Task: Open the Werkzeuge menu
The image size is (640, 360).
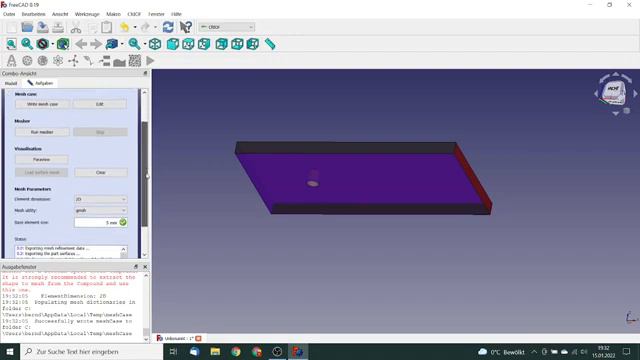Action: (87, 14)
